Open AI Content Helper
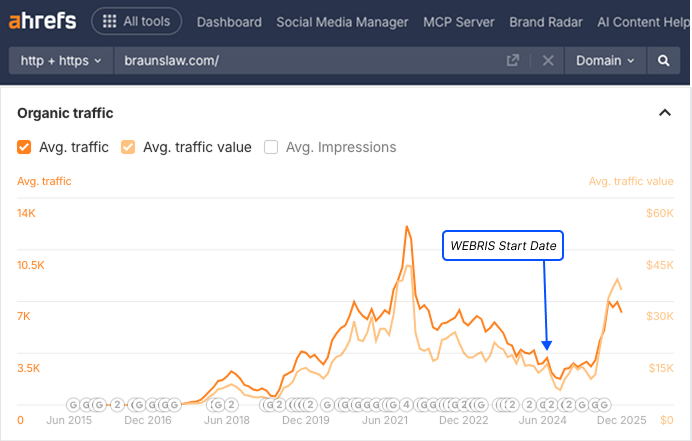This screenshot has height=441, width=692. 644,22
